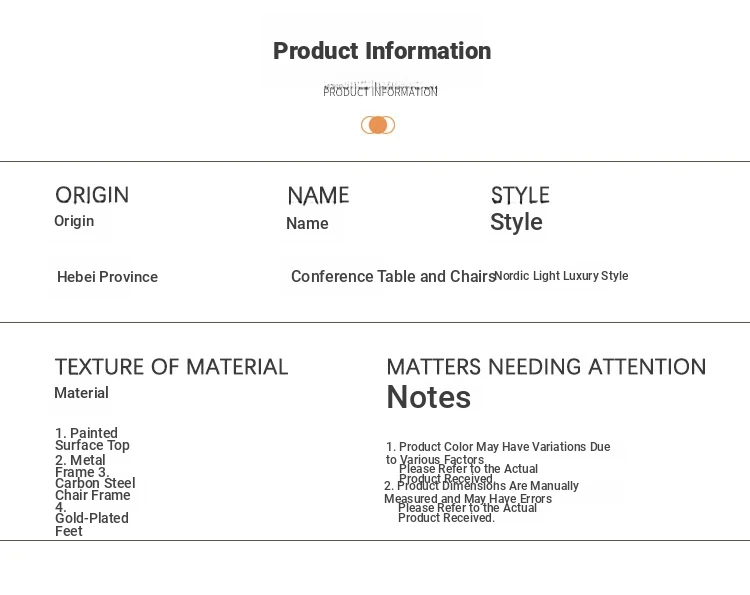Click the Painted Surface Top material item
This screenshot has height=595, width=750.
click(92, 439)
